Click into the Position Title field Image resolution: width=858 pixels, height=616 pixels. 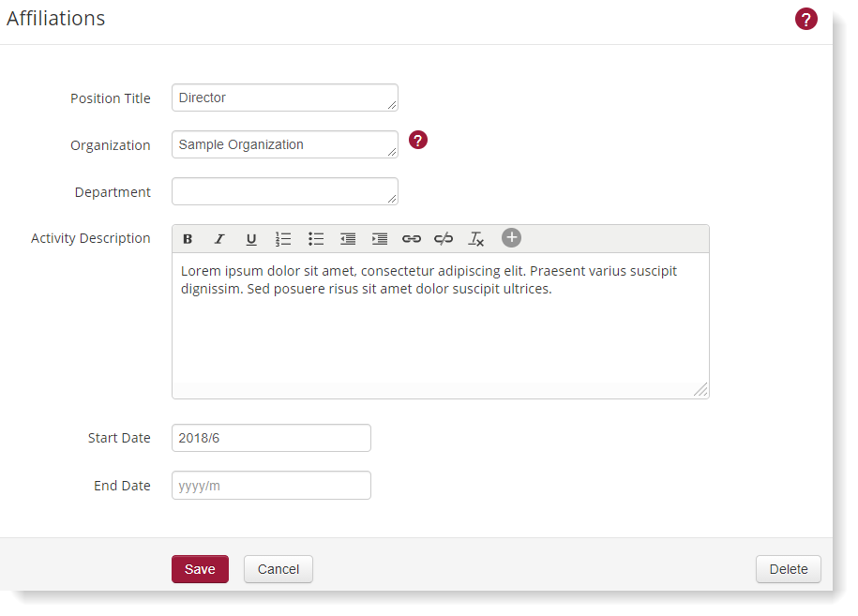(284, 98)
